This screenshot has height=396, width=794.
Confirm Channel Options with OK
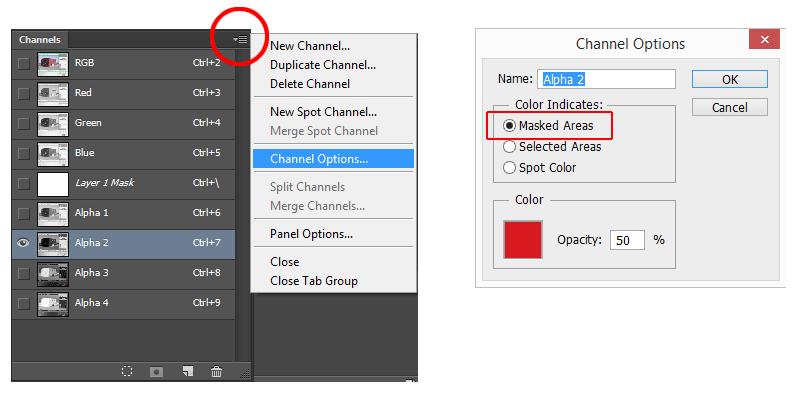point(730,80)
